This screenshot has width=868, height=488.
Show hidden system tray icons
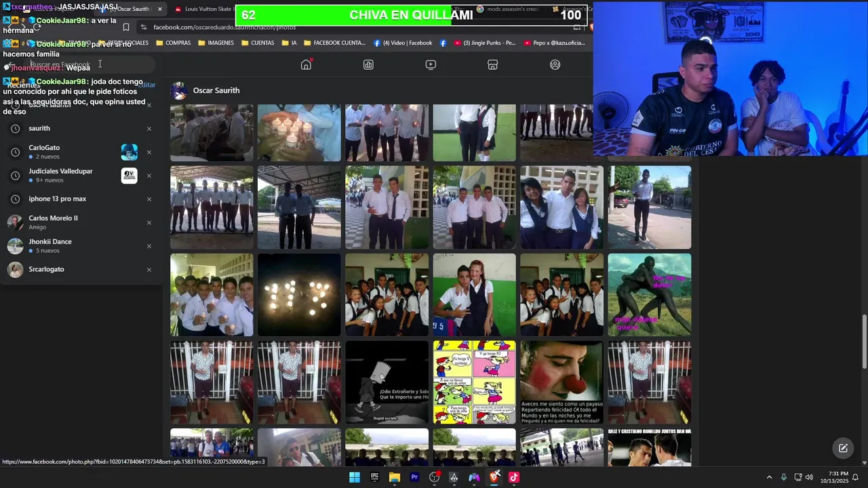click(769, 477)
